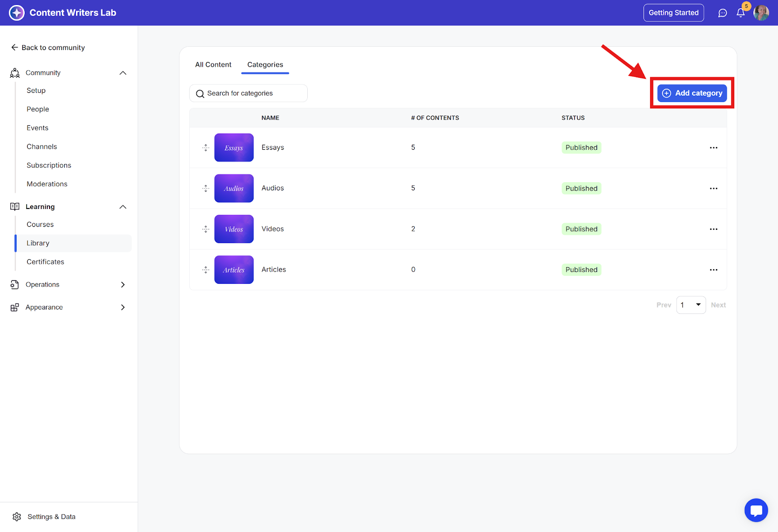This screenshot has width=778, height=532.
Task: Switch to the All Content tab
Action: 213,65
